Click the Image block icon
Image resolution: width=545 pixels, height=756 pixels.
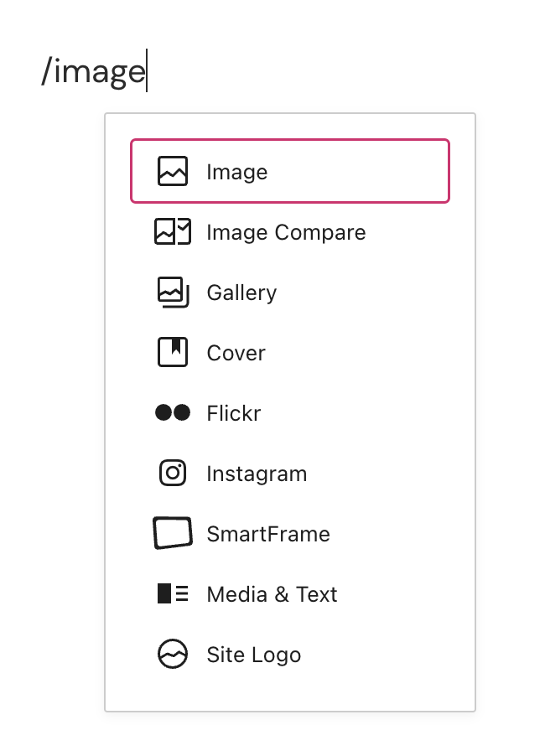pos(173,171)
